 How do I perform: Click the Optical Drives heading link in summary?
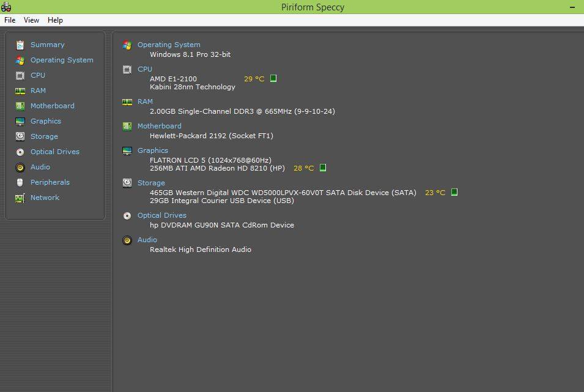tap(161, 215)
